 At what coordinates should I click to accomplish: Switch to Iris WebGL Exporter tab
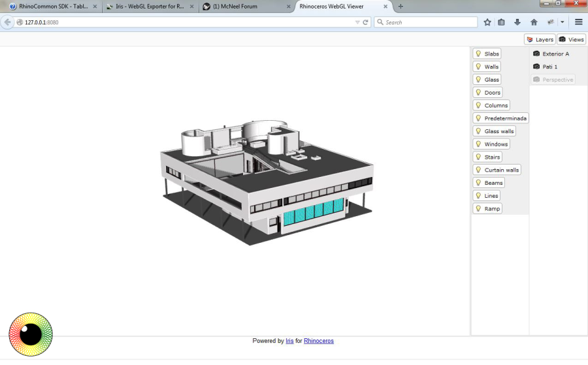coord(149,7)
